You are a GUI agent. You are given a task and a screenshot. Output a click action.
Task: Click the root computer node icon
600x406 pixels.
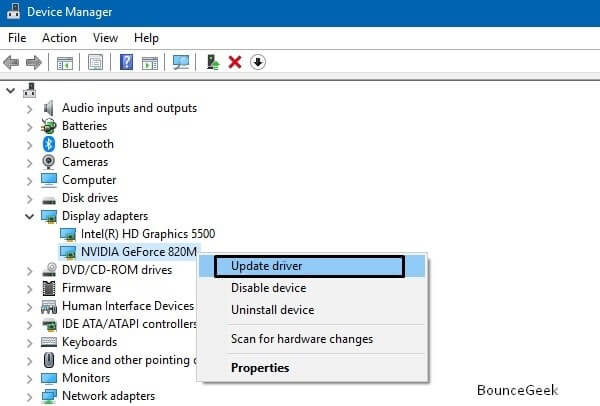pyautogui.click(x=29, y=90)
